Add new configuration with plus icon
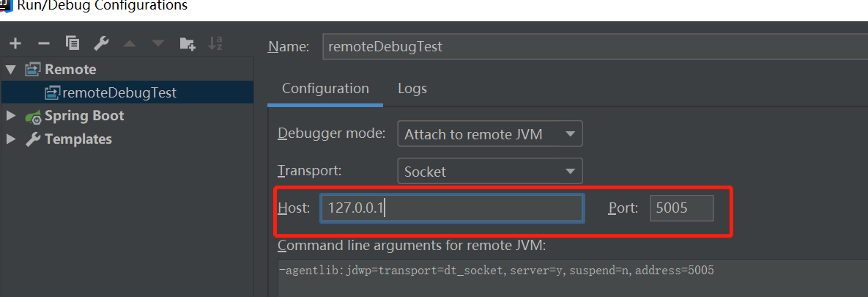This screenshot has height=297, width=868. pyautogui.click(x=15, y=44)
